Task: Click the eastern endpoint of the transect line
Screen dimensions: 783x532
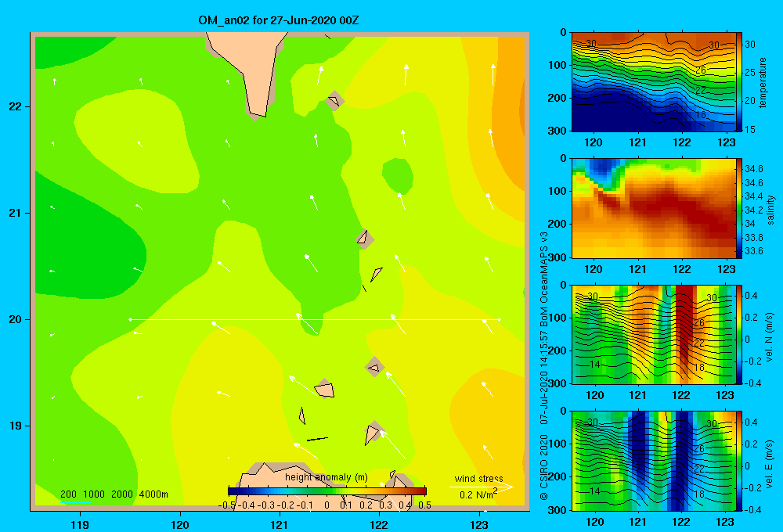Action: pyautogui.click(x=499, y=319)
